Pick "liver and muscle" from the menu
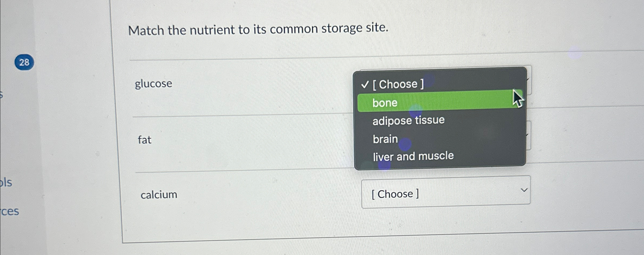644x255 pixels. (x=413, y=156)
